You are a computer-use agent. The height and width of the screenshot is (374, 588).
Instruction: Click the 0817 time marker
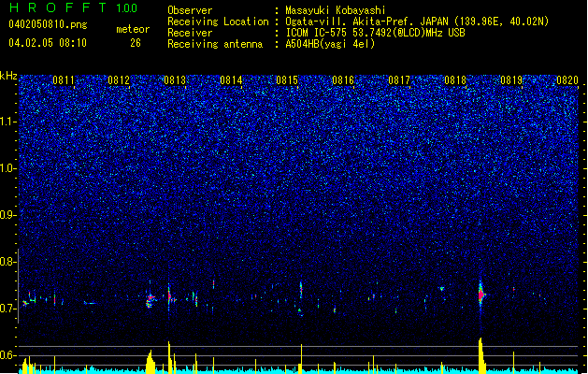pyautogui.click(x=399, y=79)
